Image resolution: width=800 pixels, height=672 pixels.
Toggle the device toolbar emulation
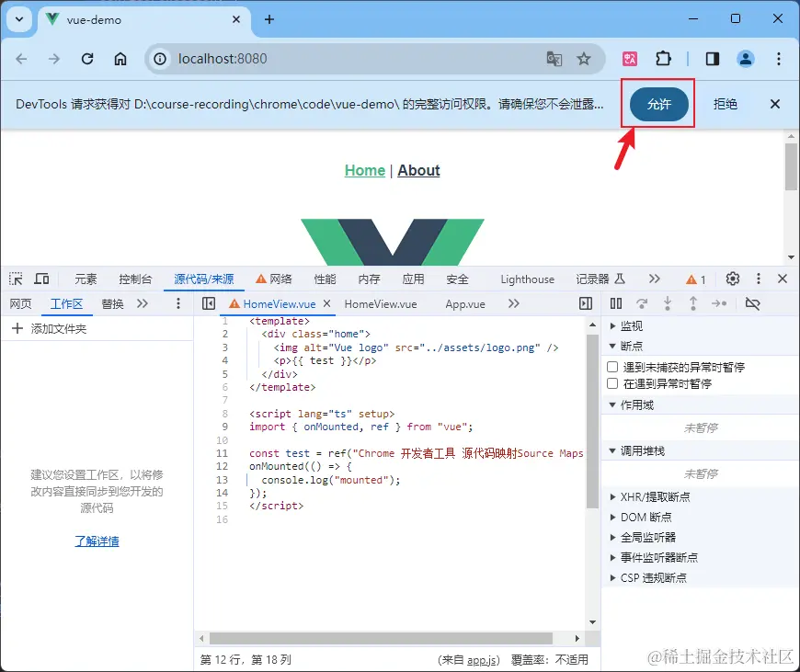[41, 279]
